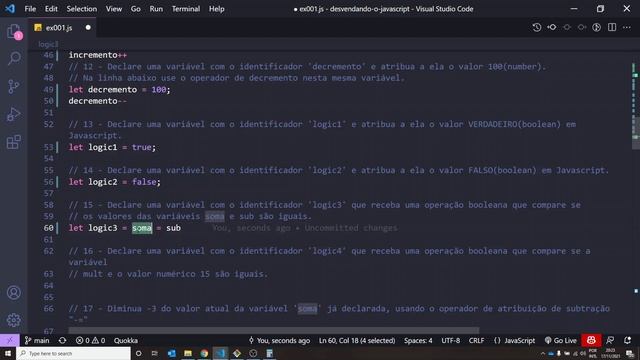
Task: Open File Explorer from the taskbar
Action: [x=188, y=353]
